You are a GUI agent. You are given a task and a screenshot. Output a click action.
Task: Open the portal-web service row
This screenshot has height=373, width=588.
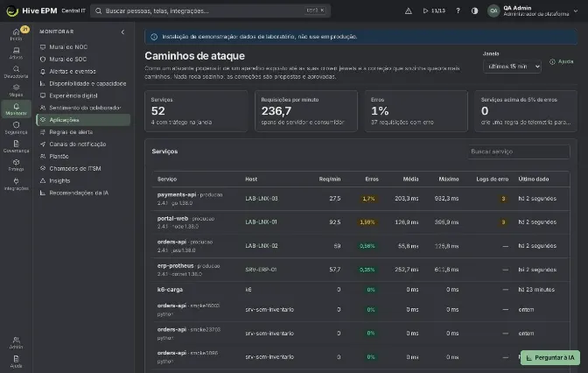click(x=360, y=222)
